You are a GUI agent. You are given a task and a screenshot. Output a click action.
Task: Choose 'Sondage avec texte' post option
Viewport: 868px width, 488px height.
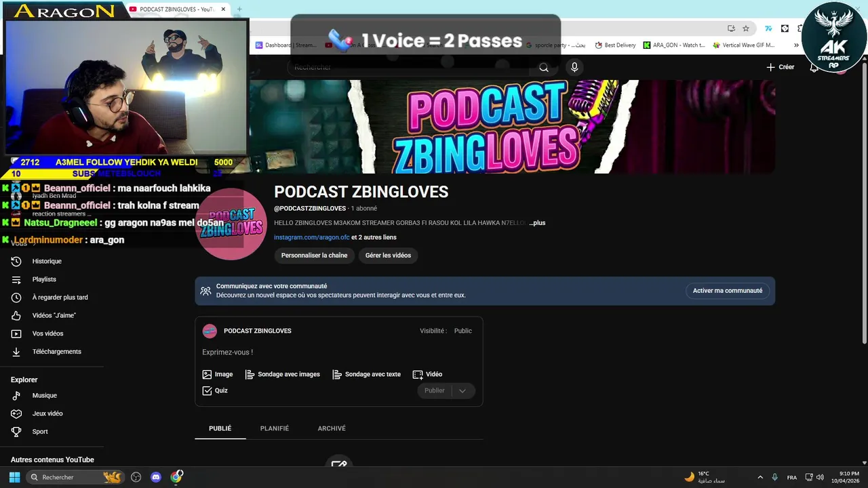[366, 374]
